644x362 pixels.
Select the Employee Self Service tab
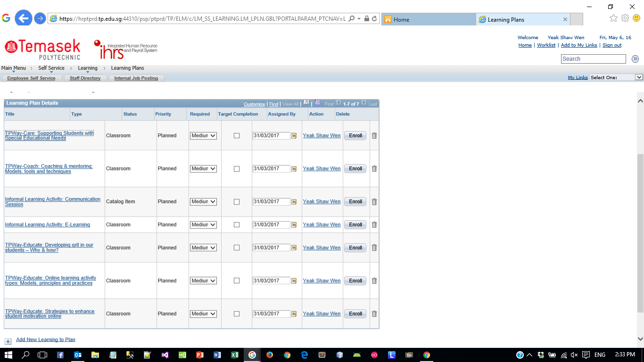click(31, 78)
